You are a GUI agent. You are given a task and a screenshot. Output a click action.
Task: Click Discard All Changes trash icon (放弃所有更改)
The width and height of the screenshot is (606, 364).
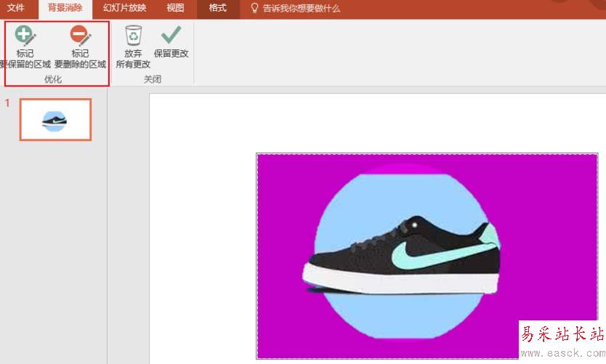[134, 46]
